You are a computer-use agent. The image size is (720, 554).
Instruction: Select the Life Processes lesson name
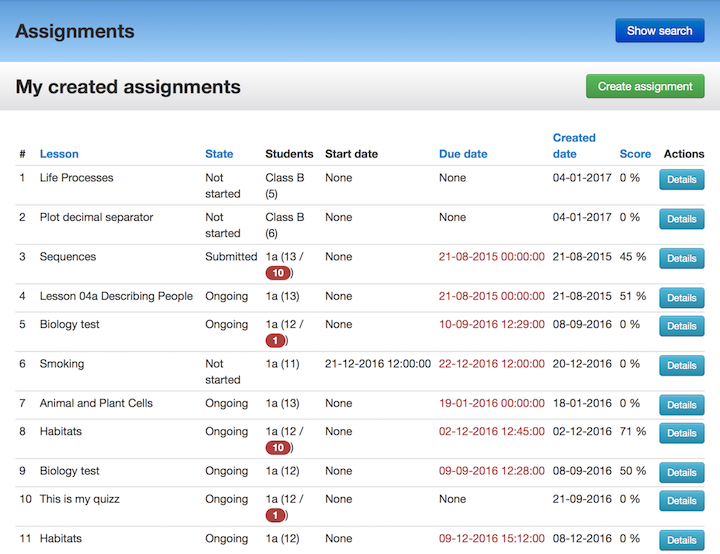point(76,178)
